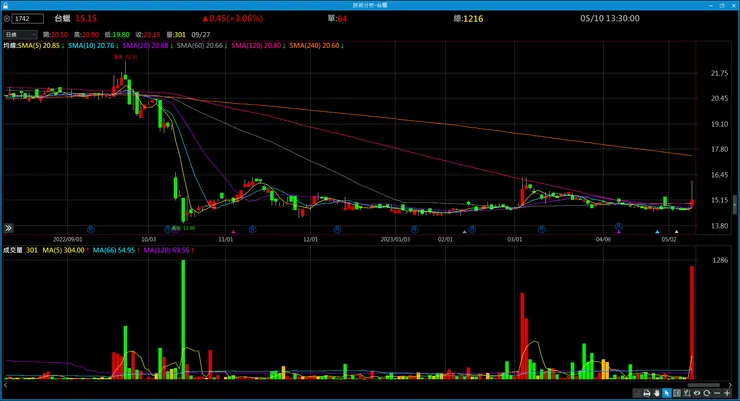Viewport: 740px width, 401px height.
Task: Click the lock icon in title bar
Action: click(6, 5)
